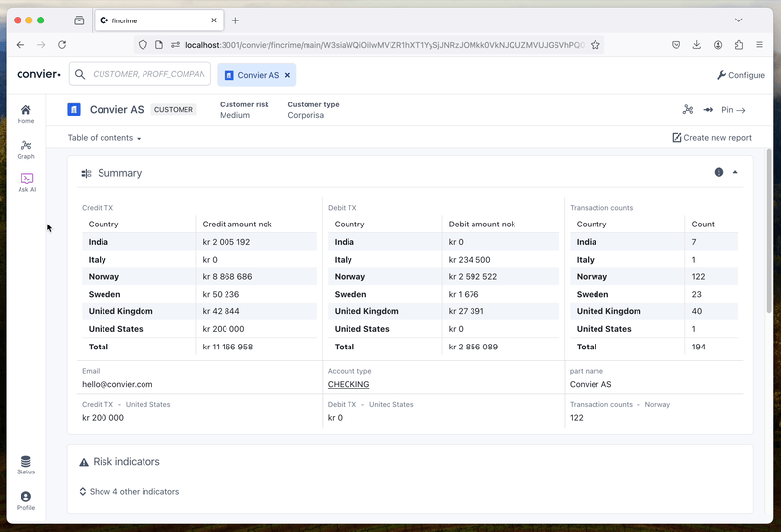The width and height of the screenshot is (781, 532).
Task: Expand the Table of contents dropdown
Action: (104, 138)
